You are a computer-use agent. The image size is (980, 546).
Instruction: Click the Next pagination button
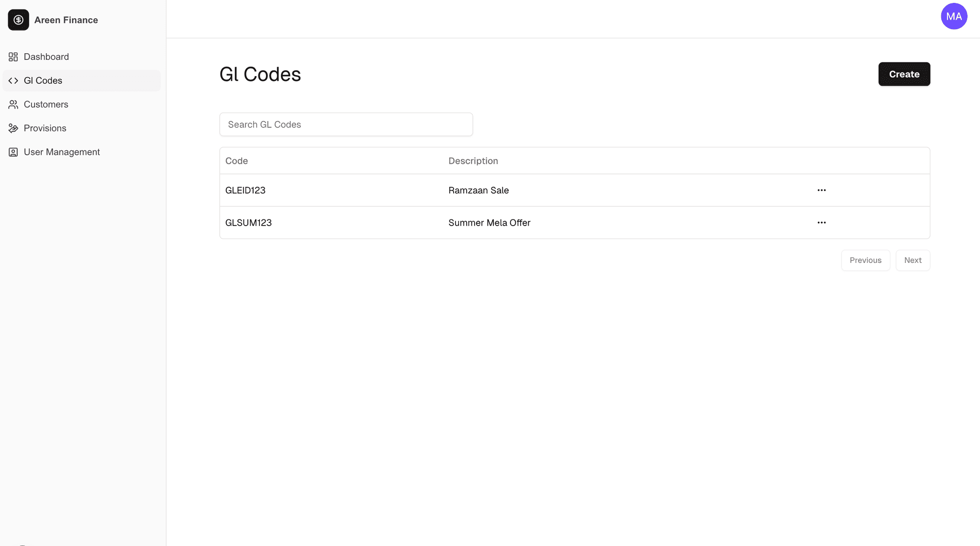[x=913, y=260]
